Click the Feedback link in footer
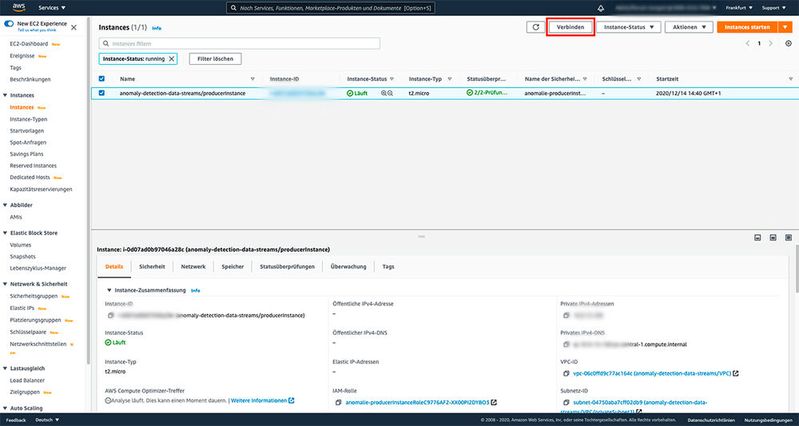 16,420
